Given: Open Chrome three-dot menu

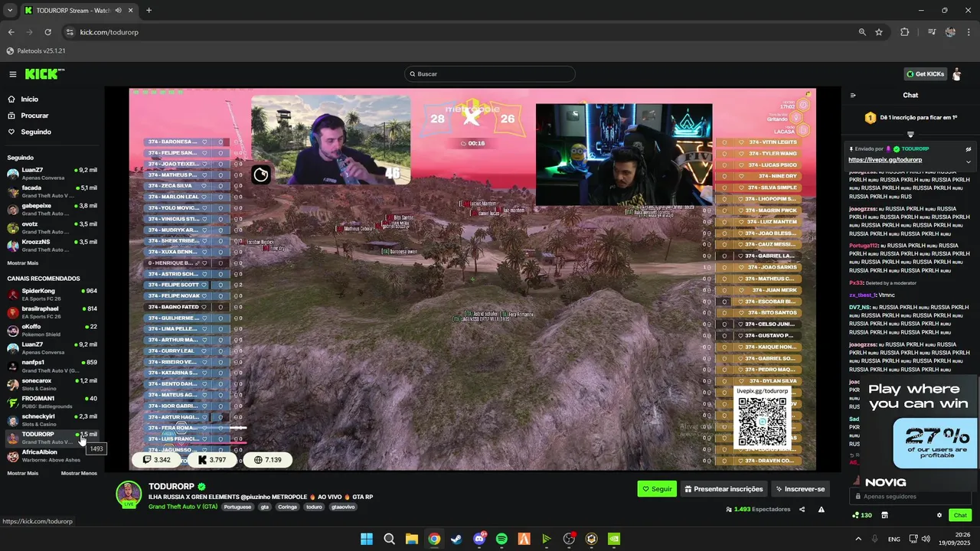Looking at the screenshot, I should pyautogui.click(x=969, y=32).
